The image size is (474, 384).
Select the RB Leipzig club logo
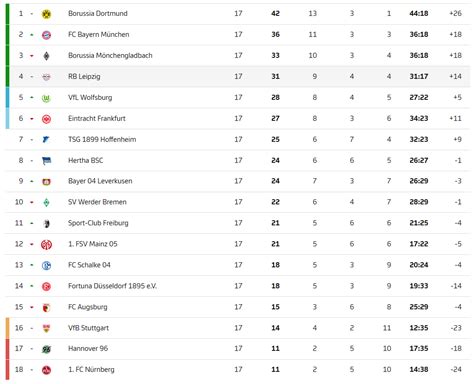tap(46, 77)
